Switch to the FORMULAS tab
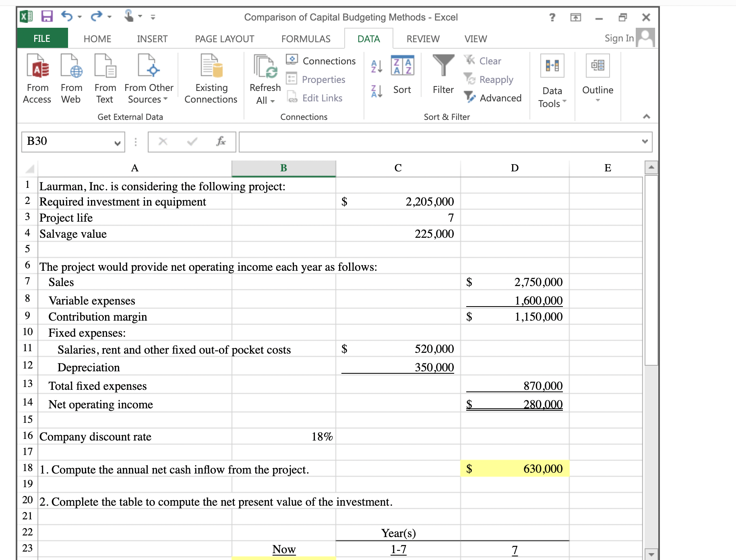Viewport: 736px width, 560px height. click(x=306, y=39)
